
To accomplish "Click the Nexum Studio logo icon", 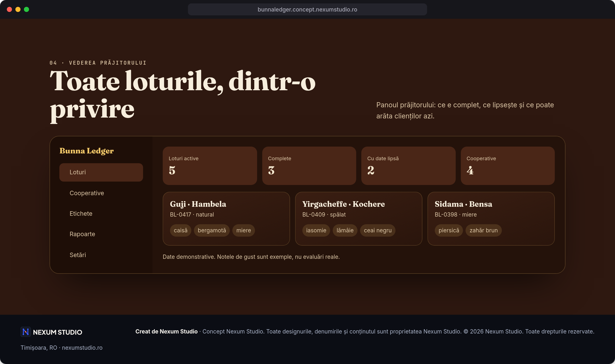I will click(x=26, y=332).
